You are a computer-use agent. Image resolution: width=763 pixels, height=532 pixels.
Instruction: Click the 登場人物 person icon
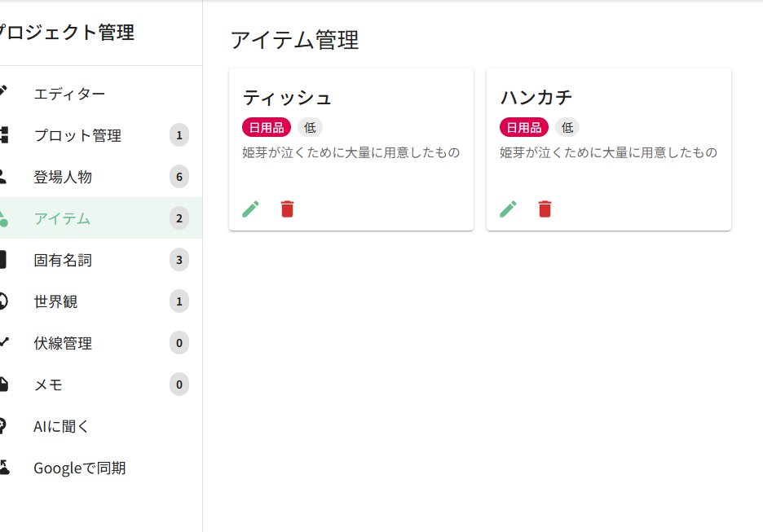(3, 176)
